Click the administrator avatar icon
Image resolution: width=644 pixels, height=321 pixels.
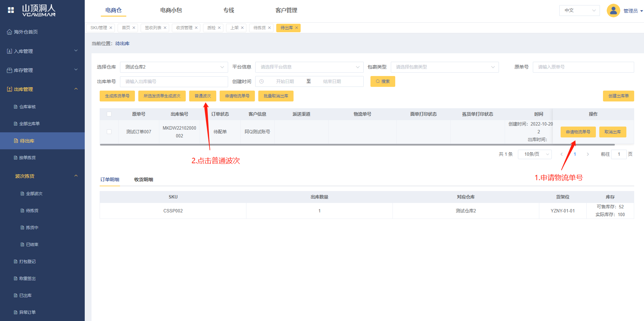pyautogui.click(x=613, y=11)
